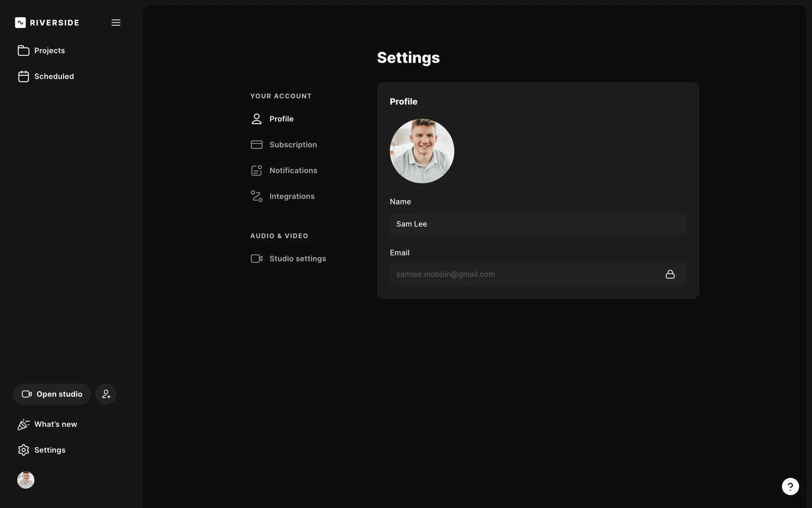Click the large profile photo
The width and height of the screenshot is (812, 508).
click(422, 151)
